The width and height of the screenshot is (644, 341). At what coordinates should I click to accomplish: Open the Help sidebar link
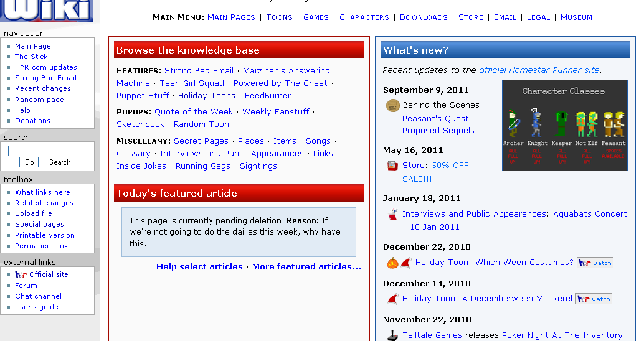22,110
